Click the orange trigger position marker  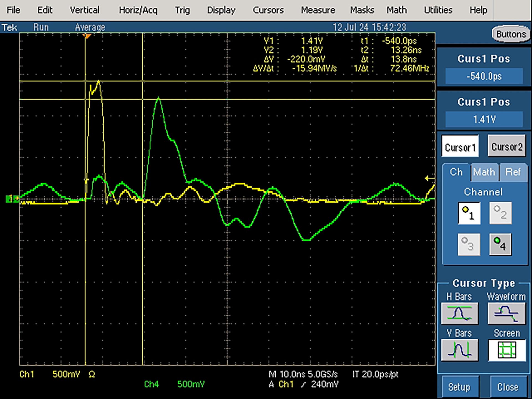point(87,36)
